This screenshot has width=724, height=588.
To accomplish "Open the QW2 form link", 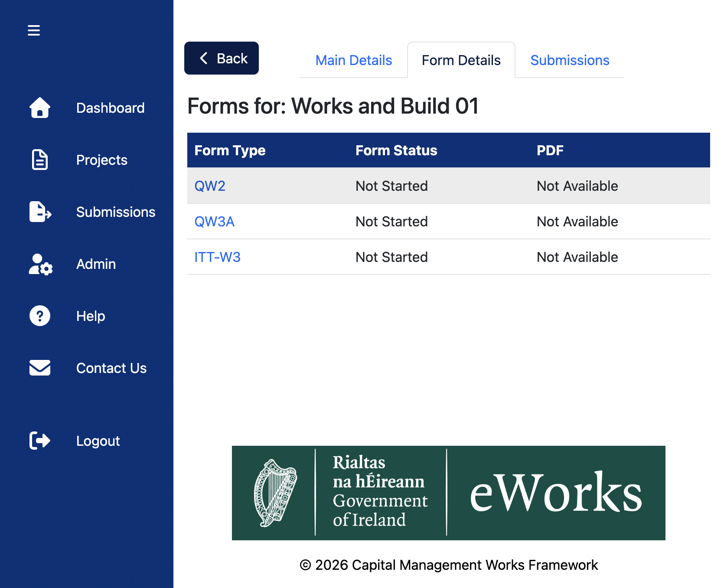I will (x=210, y=186).
